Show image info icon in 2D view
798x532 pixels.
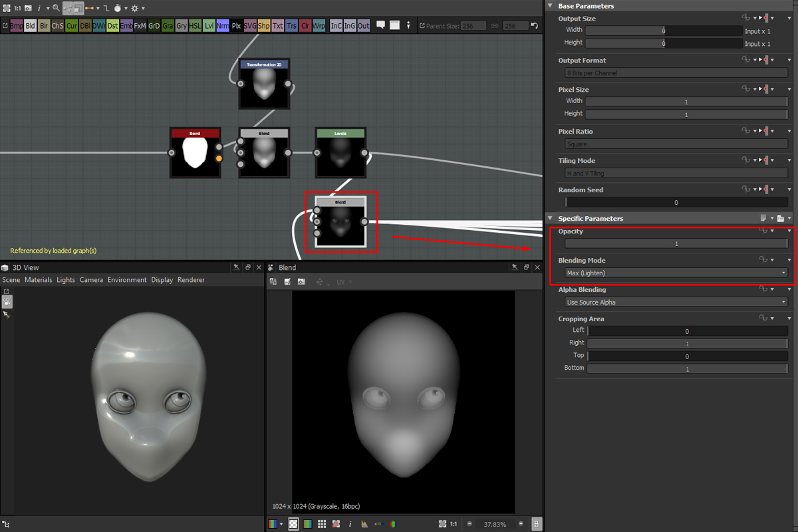(350, 524)
